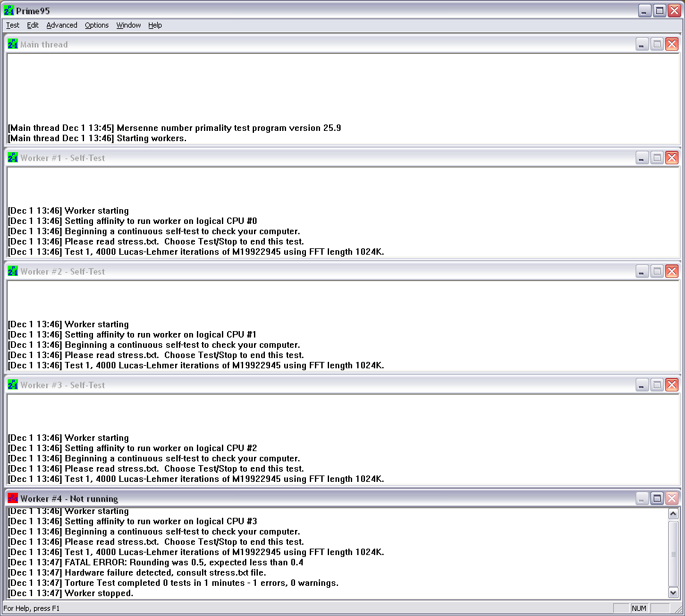
Task: Minimize the Worker #1 window
Action: [642, 158]
